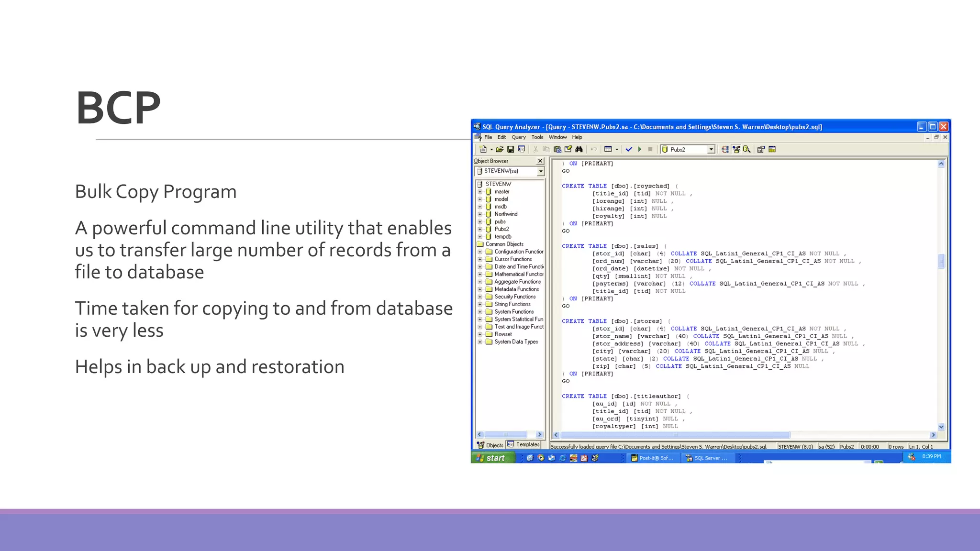Click the Open file folder icon
980x551 pixels.
click(x=500, y=149)
